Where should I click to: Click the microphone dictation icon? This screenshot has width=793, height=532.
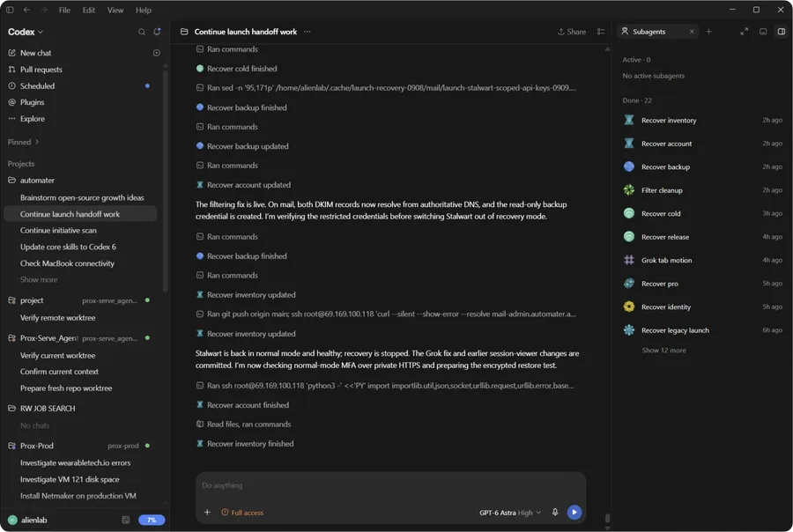[x=555, y=513]
